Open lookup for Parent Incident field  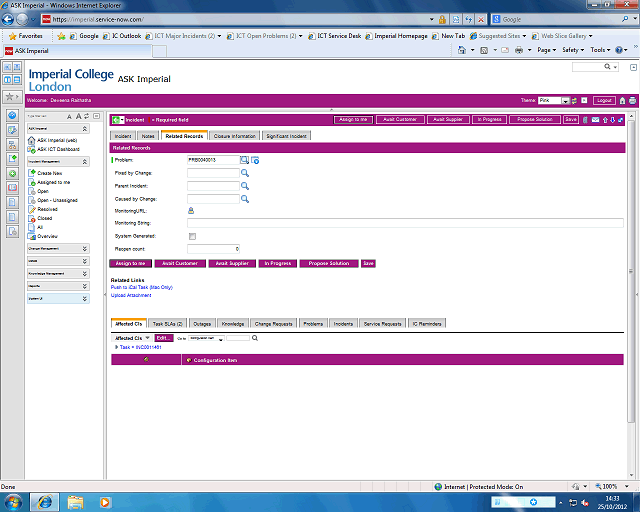click(x=244, y=186)
